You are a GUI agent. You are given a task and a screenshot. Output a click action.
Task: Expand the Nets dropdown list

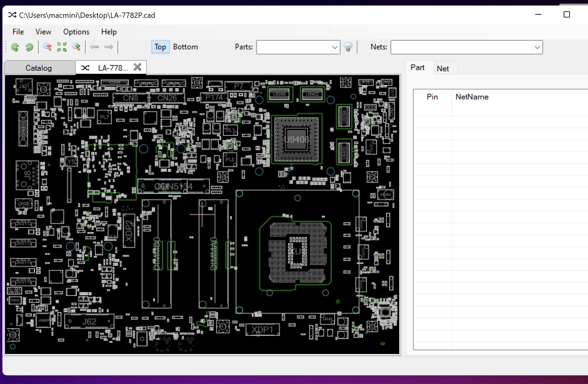[537, 48]
